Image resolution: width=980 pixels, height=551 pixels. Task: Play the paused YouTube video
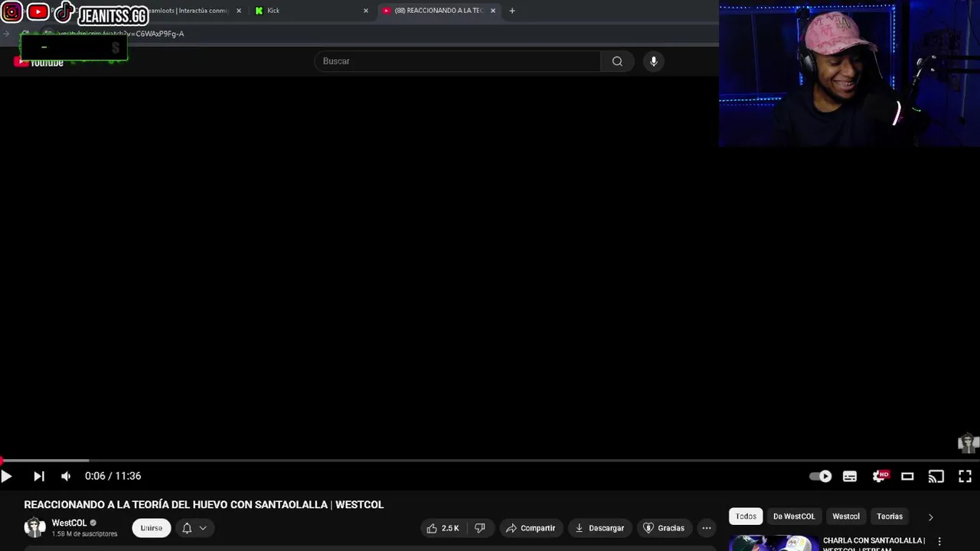pos(6,476)
